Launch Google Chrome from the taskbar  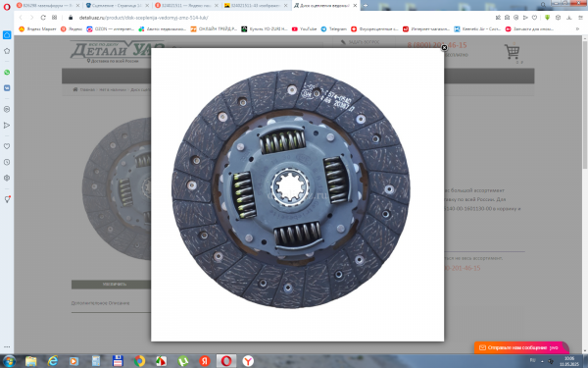click(x=139, y=361)
